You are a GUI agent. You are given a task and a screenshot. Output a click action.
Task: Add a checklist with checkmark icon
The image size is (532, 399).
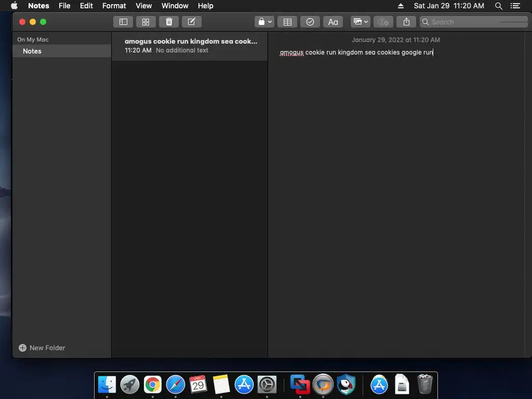point(310,22)
